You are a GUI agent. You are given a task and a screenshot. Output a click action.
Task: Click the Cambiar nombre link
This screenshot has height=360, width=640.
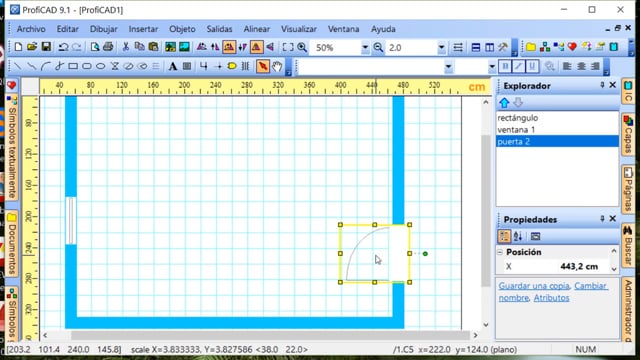pos(553,291)
